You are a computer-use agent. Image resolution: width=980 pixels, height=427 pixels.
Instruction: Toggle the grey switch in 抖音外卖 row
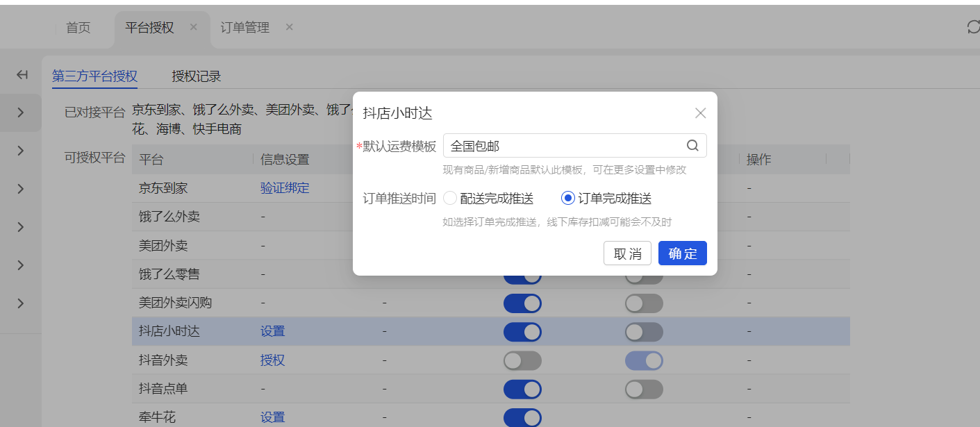click(x=522, y=360)
